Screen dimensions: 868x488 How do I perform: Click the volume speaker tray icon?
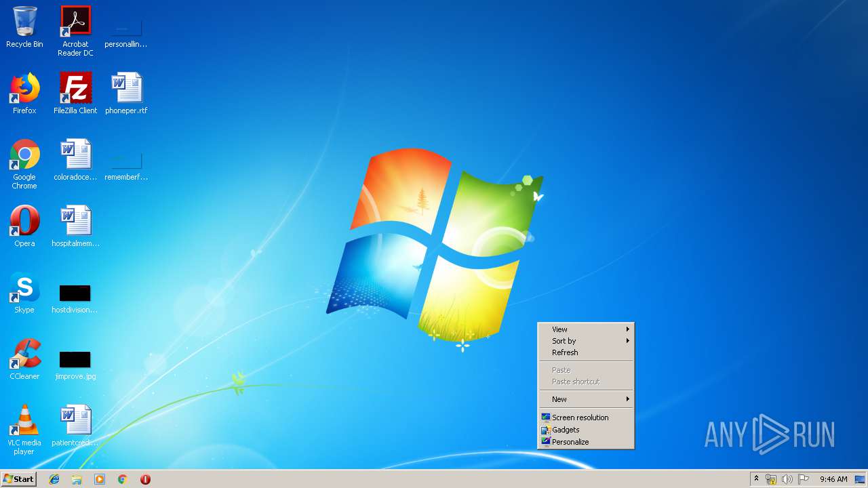pos(787,479)
